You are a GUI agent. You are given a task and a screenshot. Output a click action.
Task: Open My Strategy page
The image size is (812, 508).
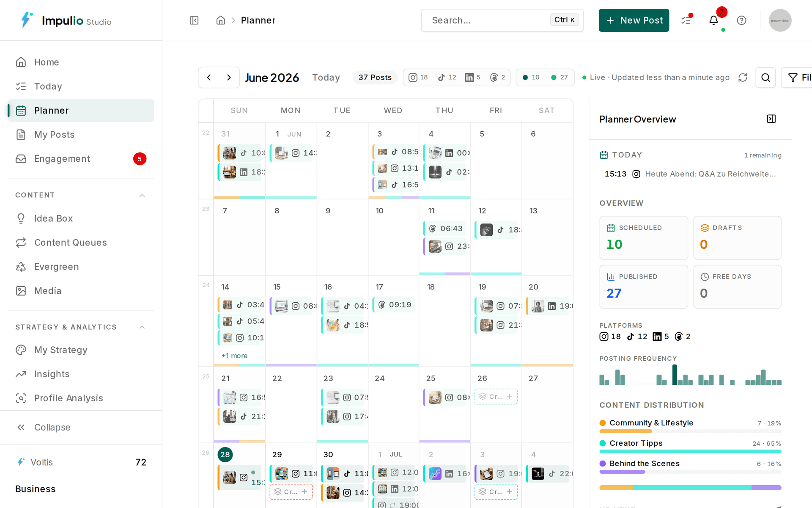pyautogui.click(x=81, y=350)
